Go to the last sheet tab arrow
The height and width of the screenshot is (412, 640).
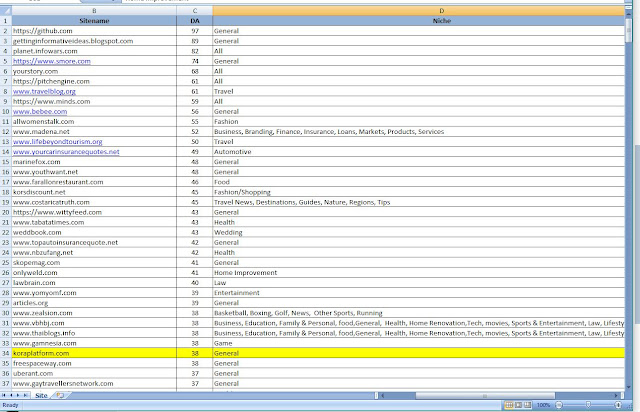click(x=25, y=395)
